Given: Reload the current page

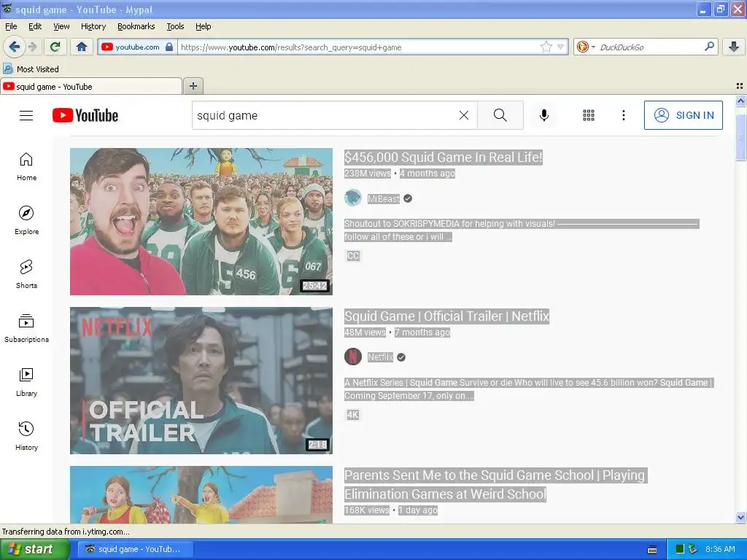Looking at the screenshot, I should tap(55, 47).
